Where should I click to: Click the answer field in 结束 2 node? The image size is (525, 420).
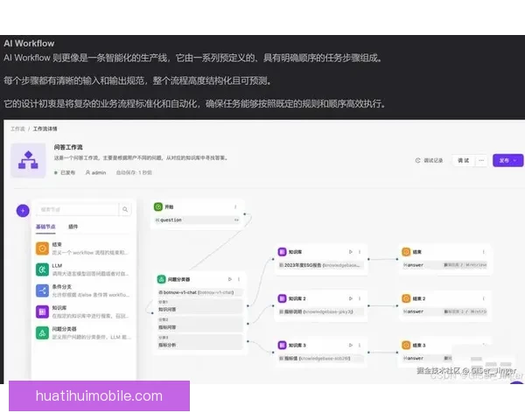(x=445, y=311)
